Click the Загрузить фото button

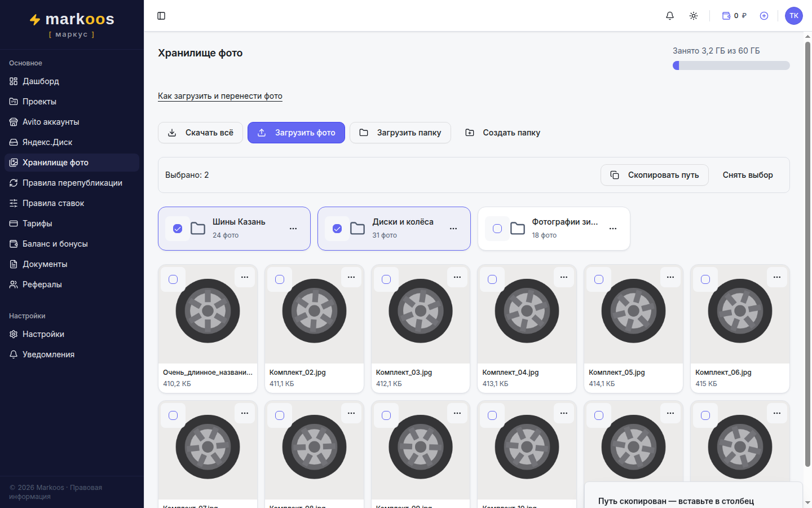[296, 133]
